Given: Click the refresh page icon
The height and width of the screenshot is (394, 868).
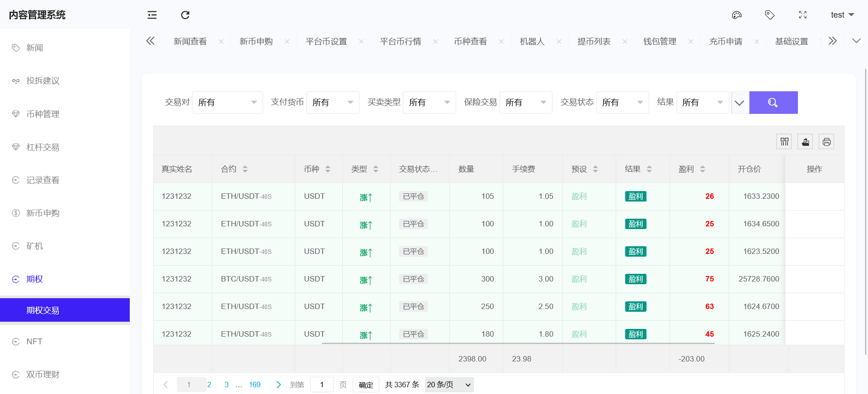Looking at the screenshot, I should pyautogui.click(x=185, y=15).
